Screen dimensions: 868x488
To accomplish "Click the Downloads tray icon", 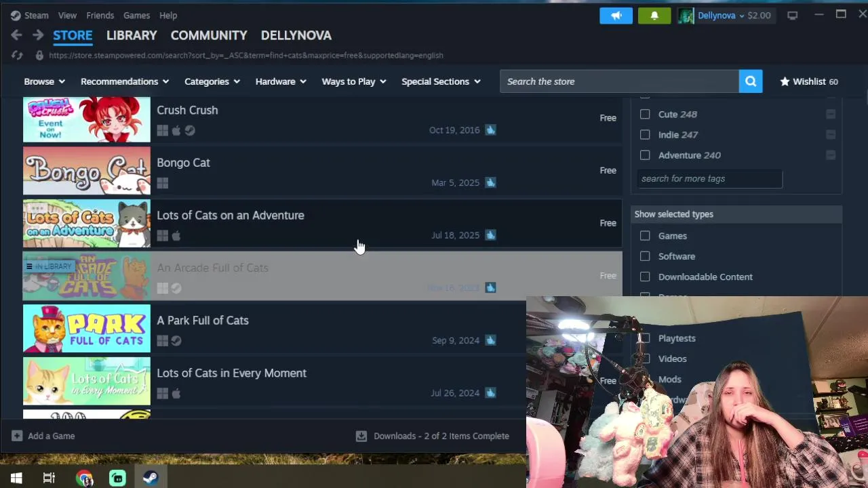I will coord(361,436).
